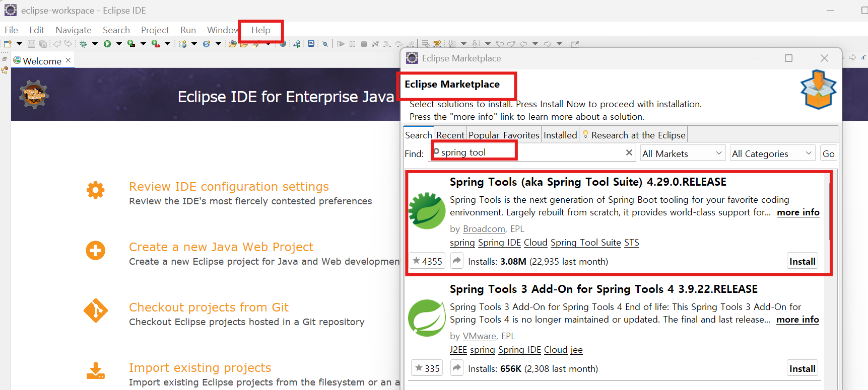Favorite Spring Tools 3 Add-On 335 stars
868x390 pixels.
pyautogui.click(x=427, y=368)
